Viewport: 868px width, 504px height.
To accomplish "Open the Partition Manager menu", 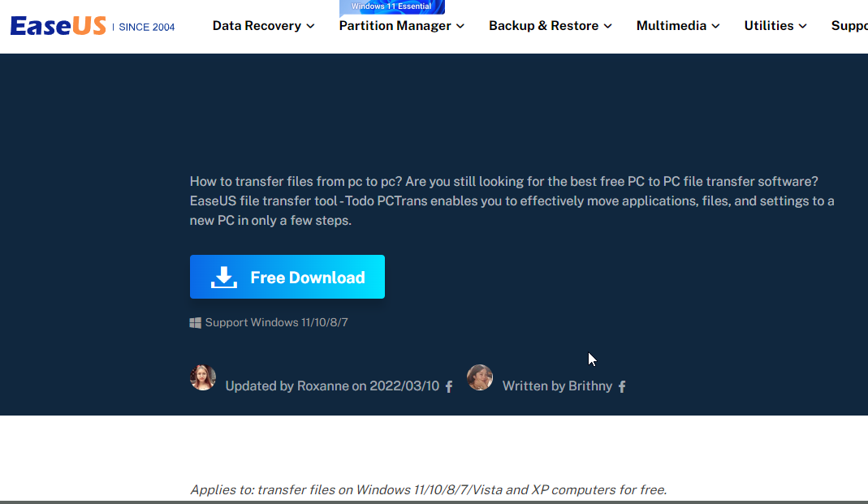I will [x=402, y=26].
